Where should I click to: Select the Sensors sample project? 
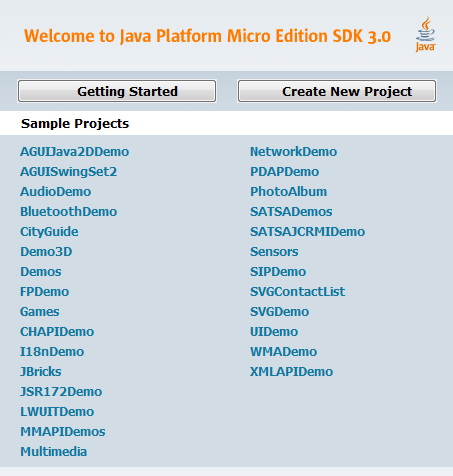click(x=274, y=252)
